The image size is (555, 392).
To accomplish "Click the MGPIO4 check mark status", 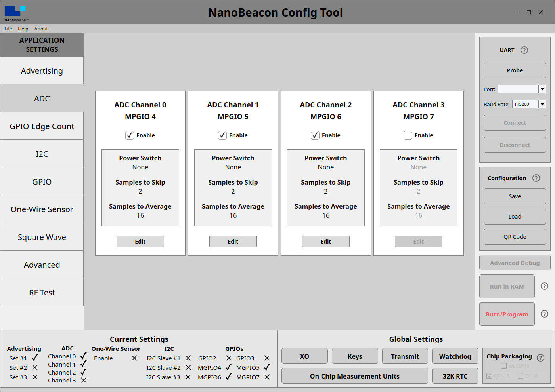I will (x=228, y=367).
